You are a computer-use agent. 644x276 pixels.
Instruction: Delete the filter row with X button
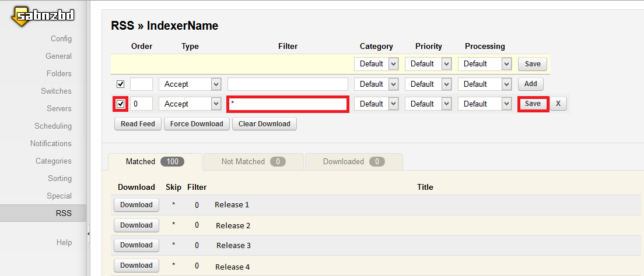point(558,104)
